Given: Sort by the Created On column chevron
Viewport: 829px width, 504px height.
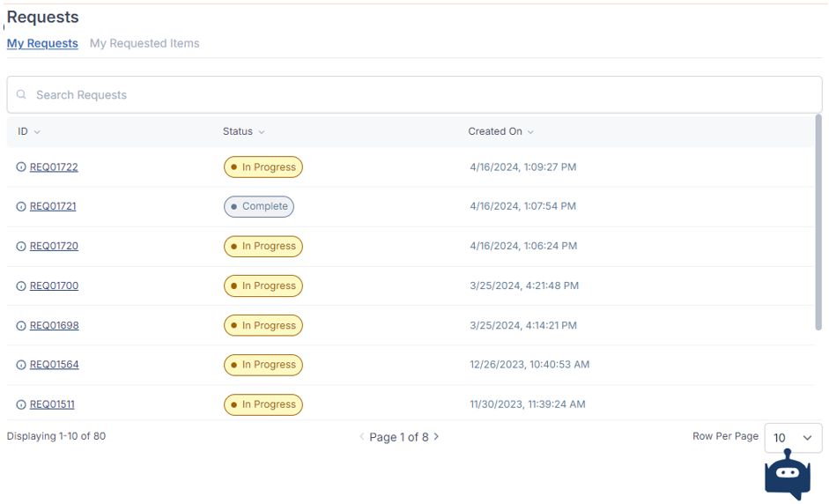Looking at the screenshot, I should coord(530,131).
